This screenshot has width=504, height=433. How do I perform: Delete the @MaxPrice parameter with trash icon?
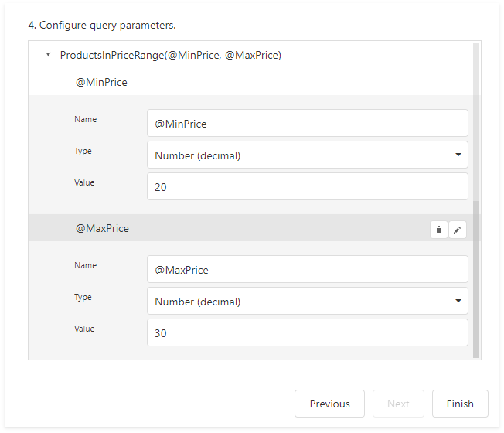click(439, 229)
